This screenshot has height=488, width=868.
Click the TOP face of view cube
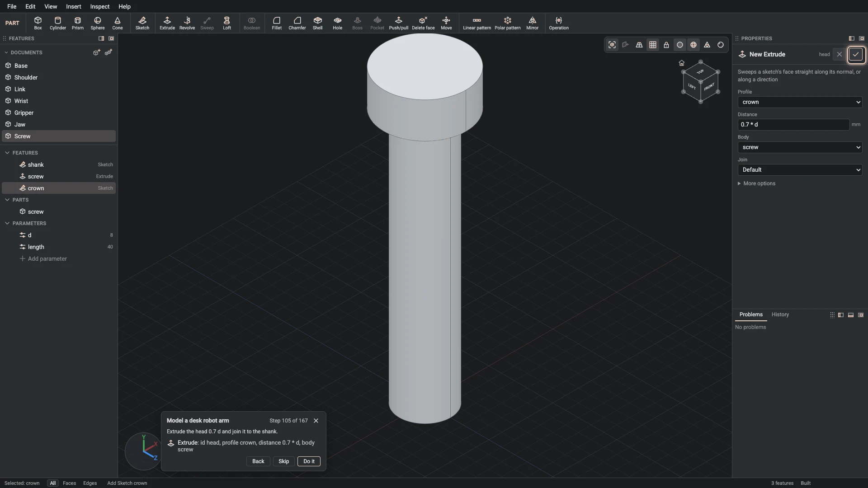700,72
